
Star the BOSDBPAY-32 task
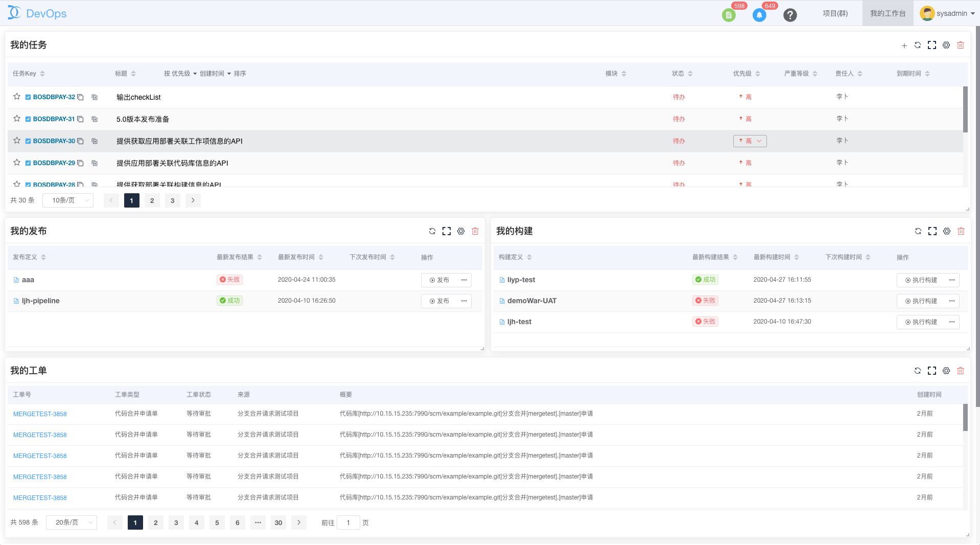(17, 97)
